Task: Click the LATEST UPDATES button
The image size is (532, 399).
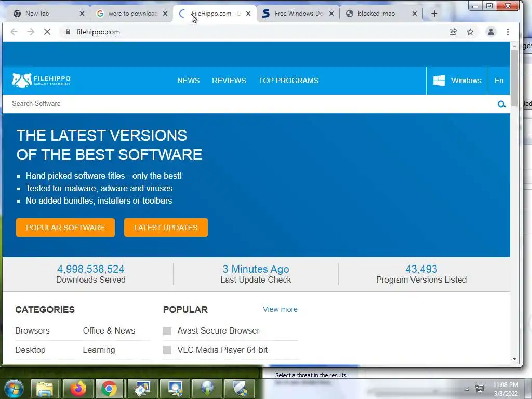Action: pos(166,228)
